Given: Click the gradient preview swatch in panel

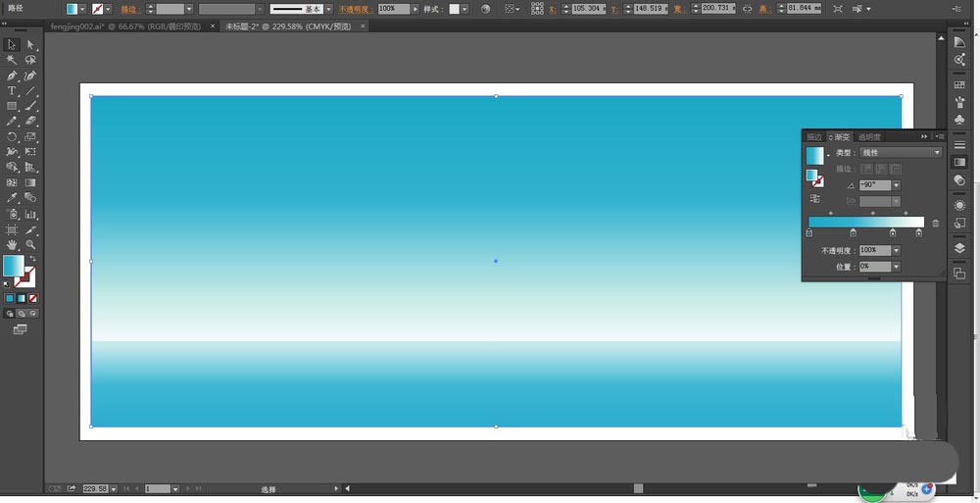Looking at the screenshot, I should [815, 156].
